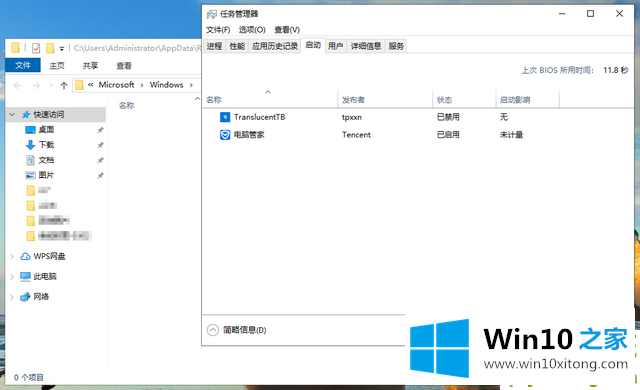Click the 网络 network icon
Screen dimensions: 640x390
[25, 297]
